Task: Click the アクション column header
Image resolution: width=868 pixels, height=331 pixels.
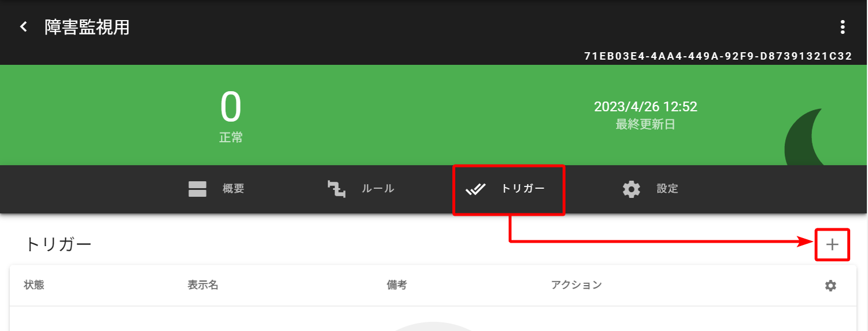Action: tap(576, 285)
